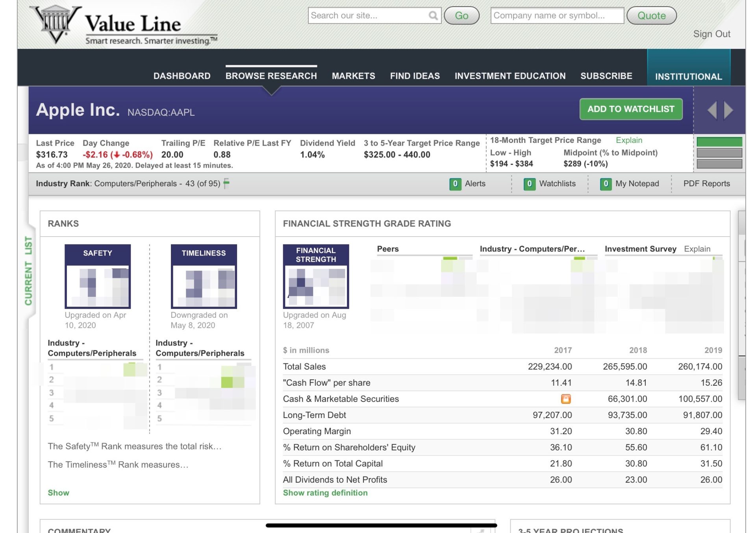This screenshot has height=533, width=756.
Task: Open Watchlists via its counter icon
Action: point(530,183)
